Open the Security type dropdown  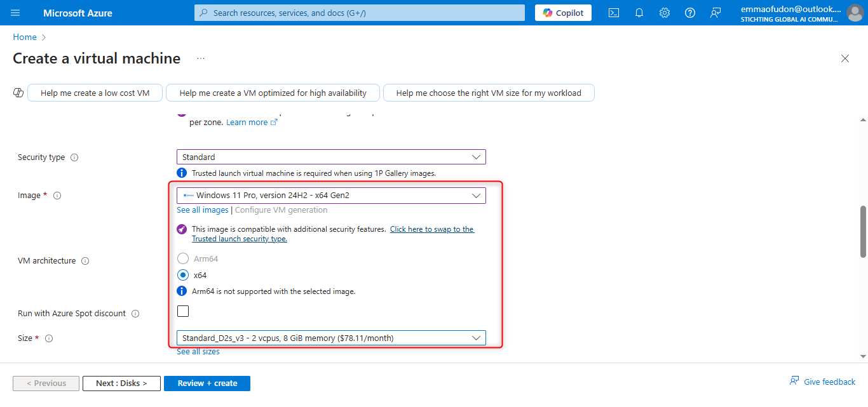(x=331, y=157)
